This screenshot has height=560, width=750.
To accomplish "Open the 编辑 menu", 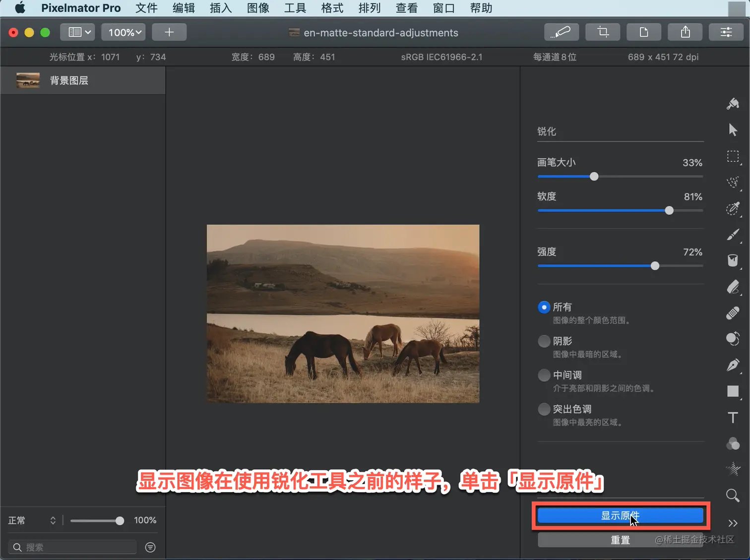I will tap(184, 8).
